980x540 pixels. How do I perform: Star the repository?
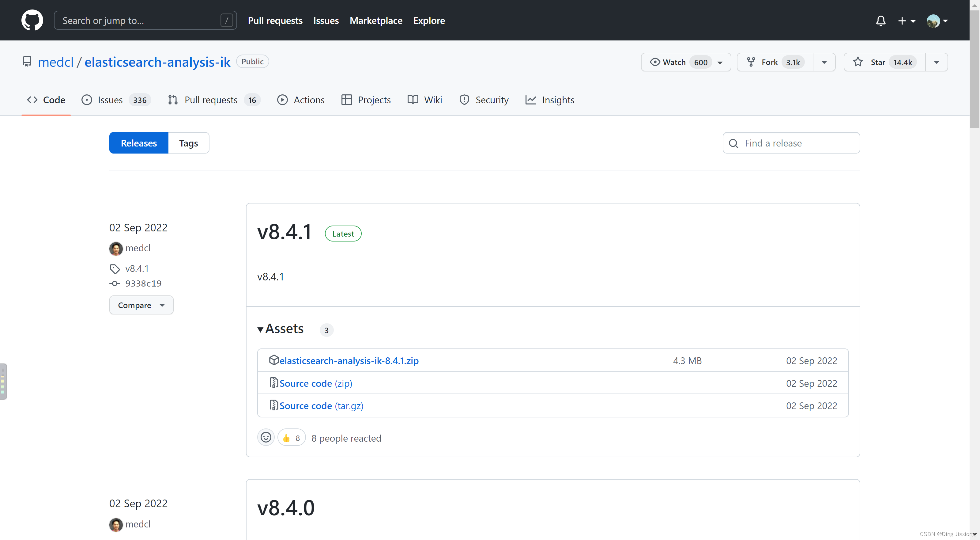(x=884, y=62)
